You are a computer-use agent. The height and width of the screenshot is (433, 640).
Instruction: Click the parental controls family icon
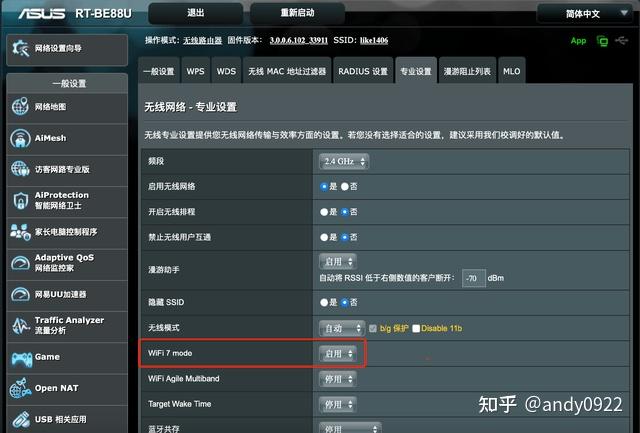20,232
